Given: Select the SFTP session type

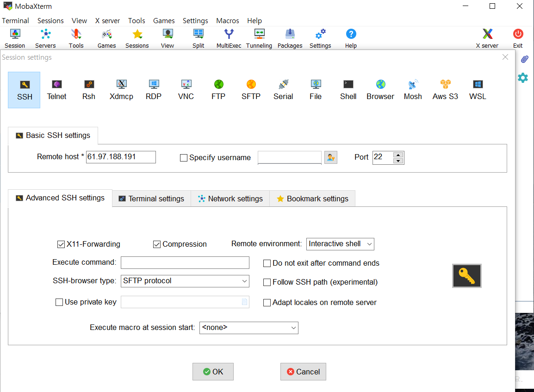Looking at the screenshot, I should click(251, 90).
